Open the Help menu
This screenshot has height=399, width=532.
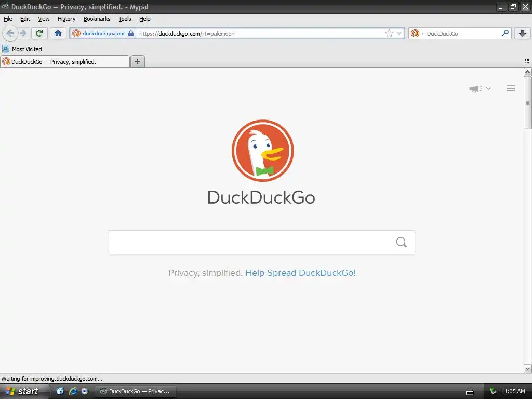145,19
